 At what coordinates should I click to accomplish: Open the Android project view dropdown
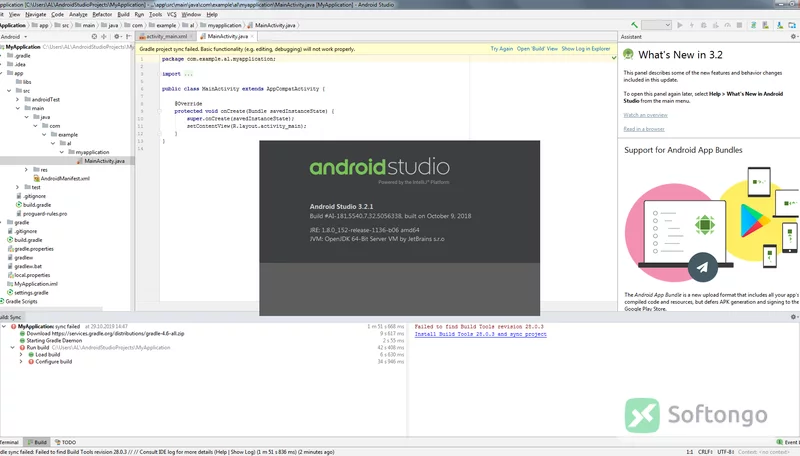click(x=14, y=37)
